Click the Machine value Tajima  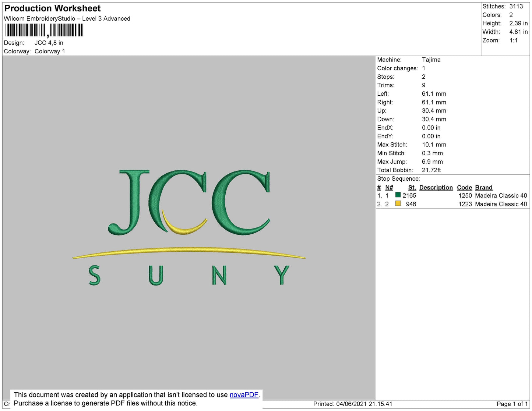pos(431,60)
